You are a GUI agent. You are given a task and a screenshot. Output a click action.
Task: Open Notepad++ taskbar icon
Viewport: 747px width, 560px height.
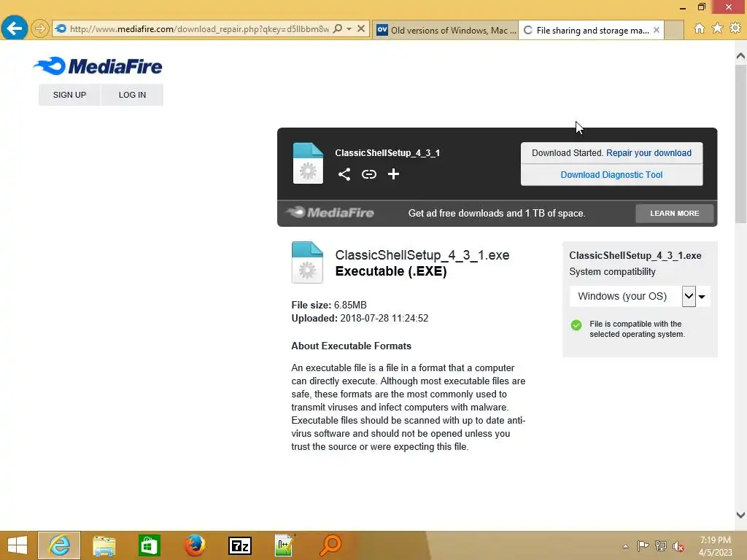coord(285,545)
